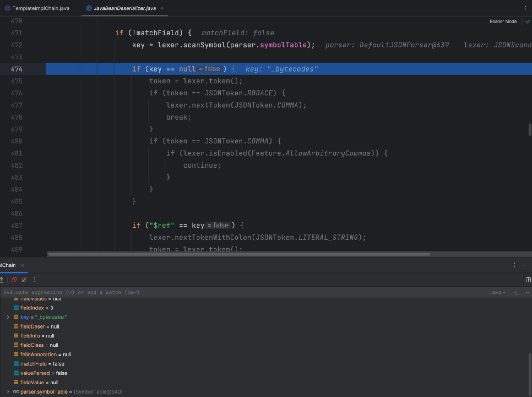Click the "= false" inline hint on line 487
532x397 pixels.
(x=218, y=225)
